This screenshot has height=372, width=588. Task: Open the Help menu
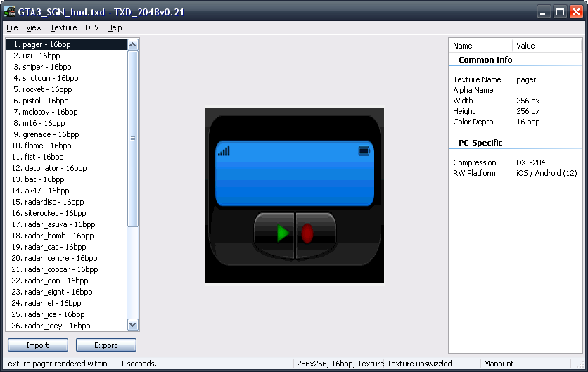(x=115, y=27)
